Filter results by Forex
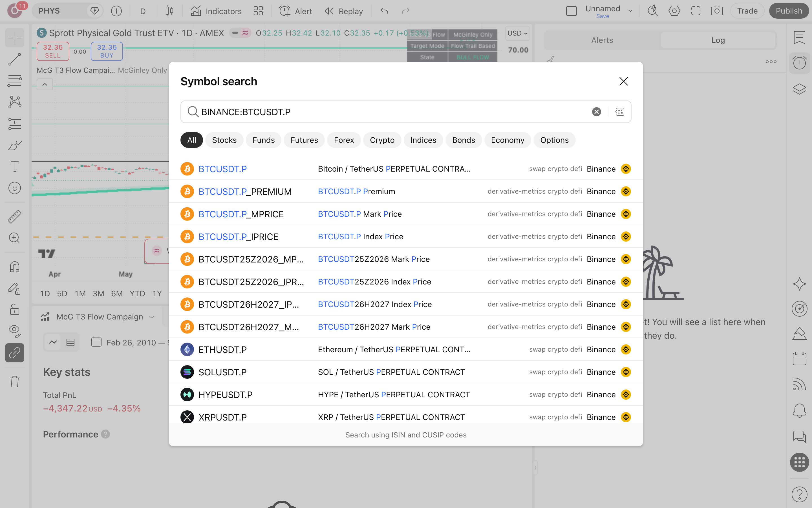 (344, 140)
